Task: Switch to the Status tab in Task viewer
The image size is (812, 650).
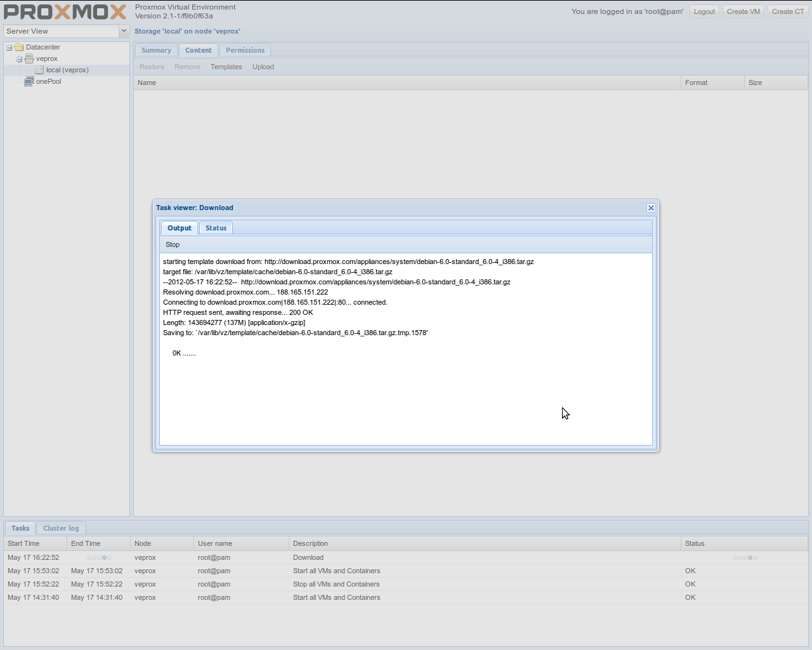Action: click(216, 227)
